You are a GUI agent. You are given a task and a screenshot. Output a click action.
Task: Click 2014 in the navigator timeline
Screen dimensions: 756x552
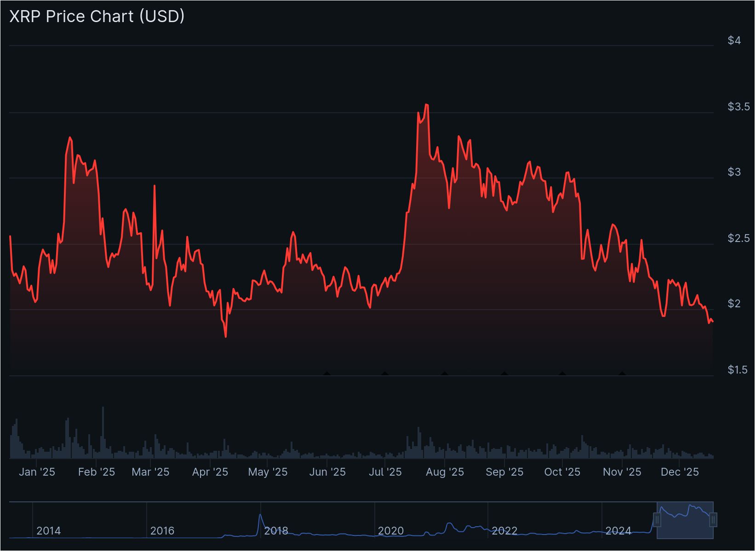coord(48,531)
